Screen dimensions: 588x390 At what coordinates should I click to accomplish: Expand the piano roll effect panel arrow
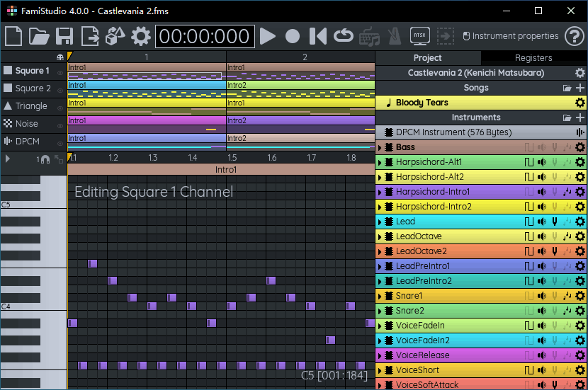(x=8, y=159)
